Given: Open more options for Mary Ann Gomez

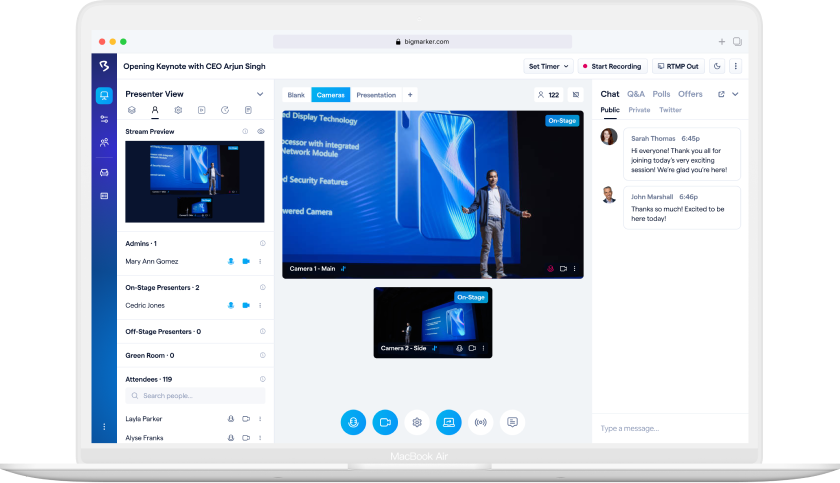Looking at the screenshot, I should pos(260,261).
